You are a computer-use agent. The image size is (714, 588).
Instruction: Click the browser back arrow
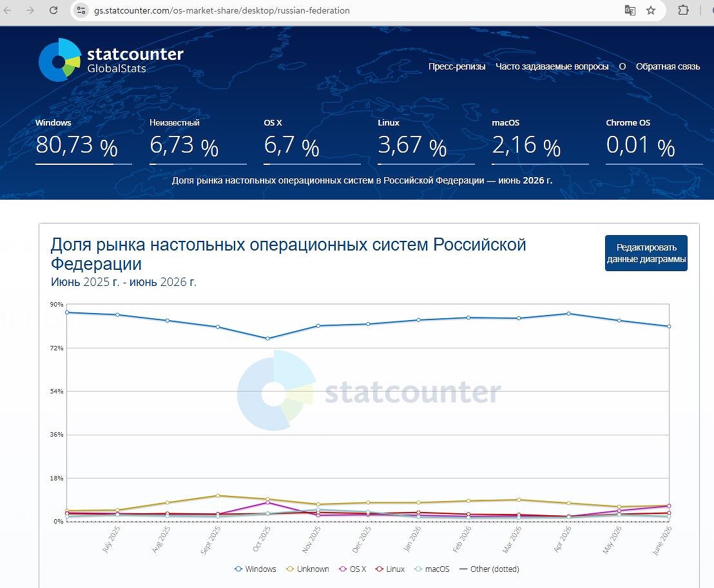8,10
